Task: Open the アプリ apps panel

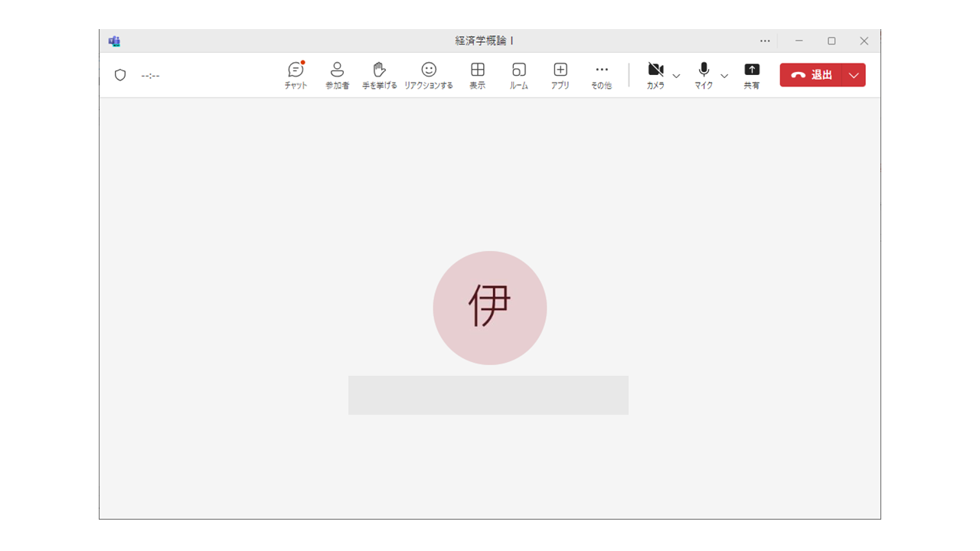Action: tap(560, 75)
